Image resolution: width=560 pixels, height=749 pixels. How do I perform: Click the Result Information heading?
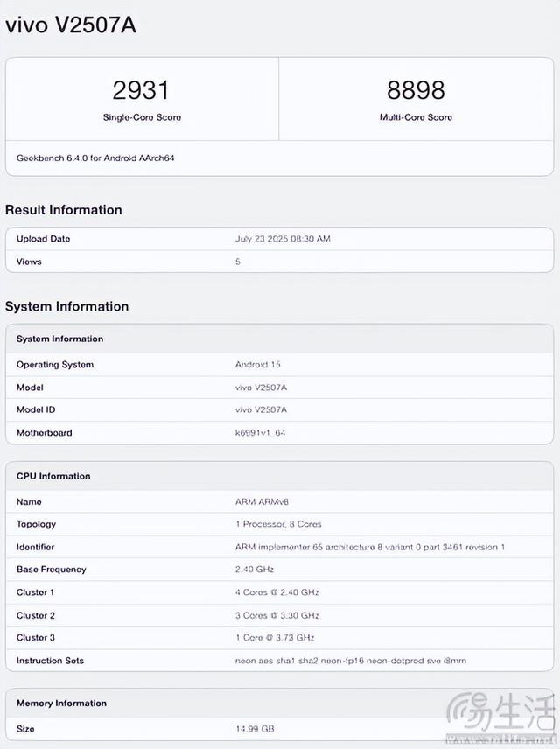[64, 210]
